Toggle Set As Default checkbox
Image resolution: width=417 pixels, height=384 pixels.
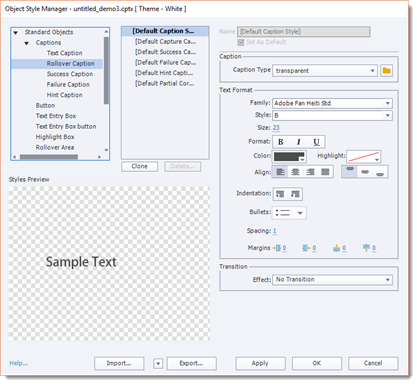241,42
